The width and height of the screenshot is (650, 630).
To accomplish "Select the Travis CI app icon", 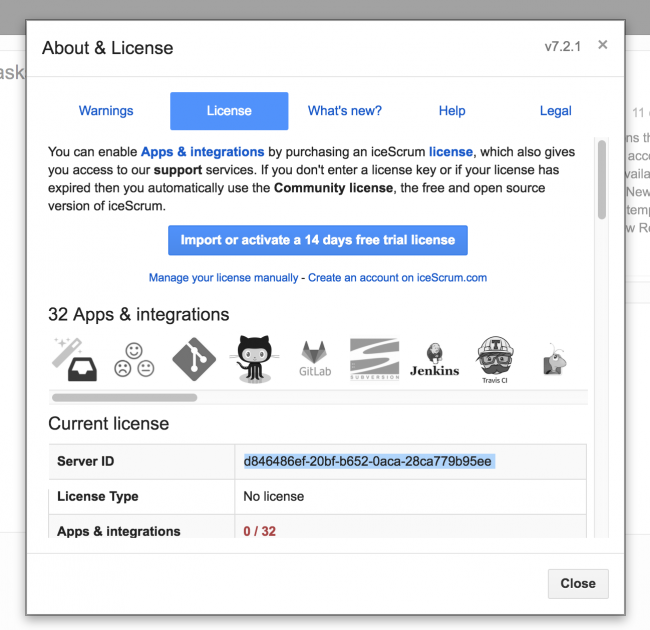I will click(x=494, y=359).
